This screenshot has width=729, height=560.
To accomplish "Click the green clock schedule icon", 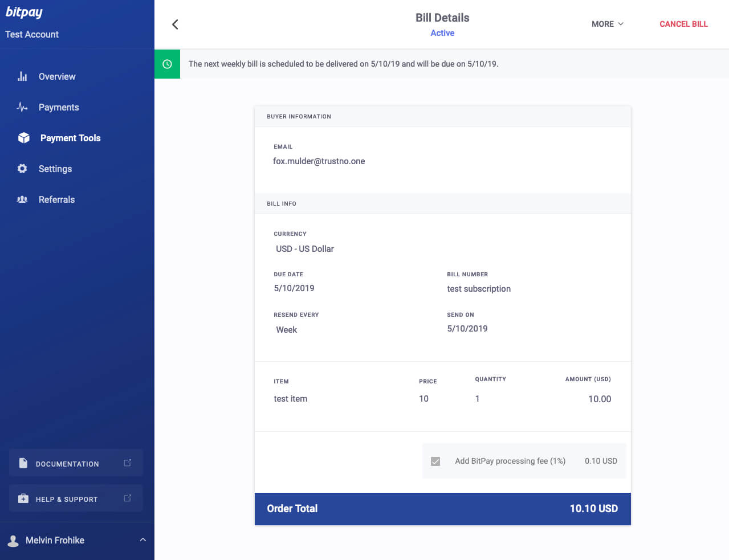I will pyautogui.click(x=167, y=64).
